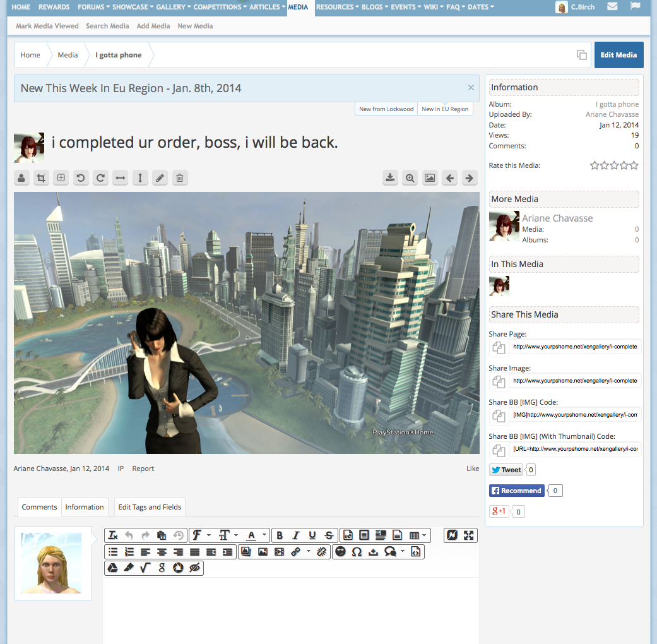Click the tagged user thumbnail In This Media
Screen dimensions: 657x644
tap(499, 286)
